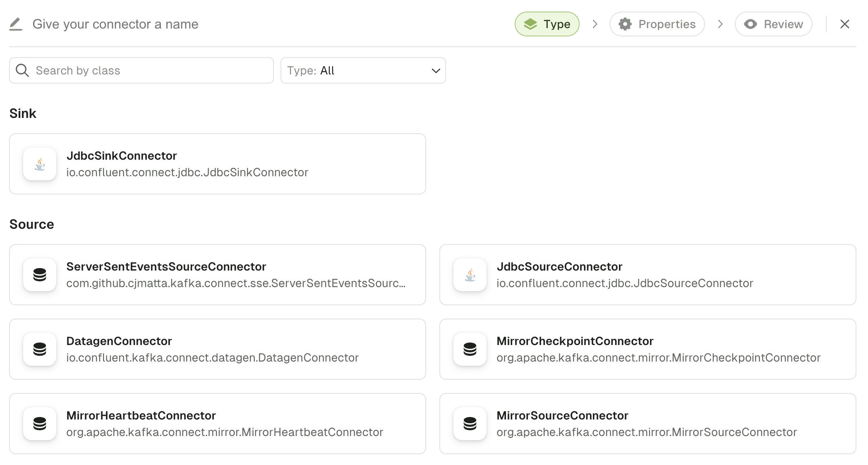Click database icon on MirrorCheckpointConnector card

click(x=470, y=349)
